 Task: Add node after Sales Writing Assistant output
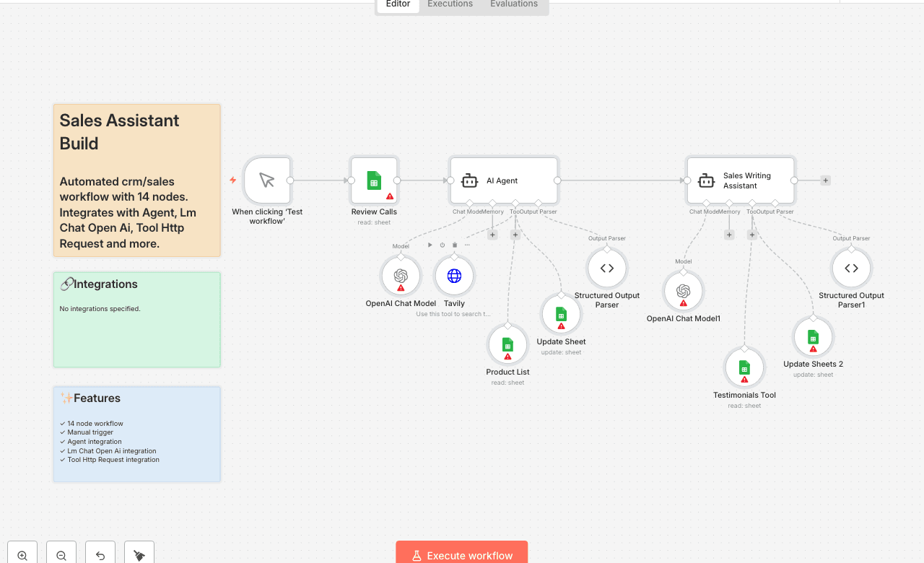point(825,180)
